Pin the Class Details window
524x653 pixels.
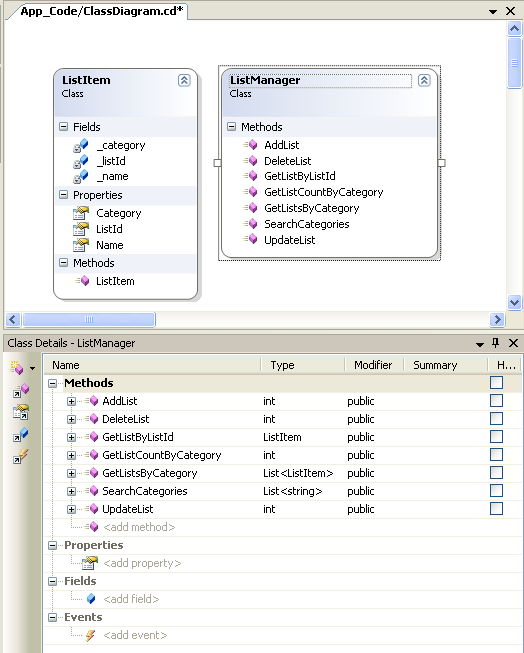pos(495,343)
